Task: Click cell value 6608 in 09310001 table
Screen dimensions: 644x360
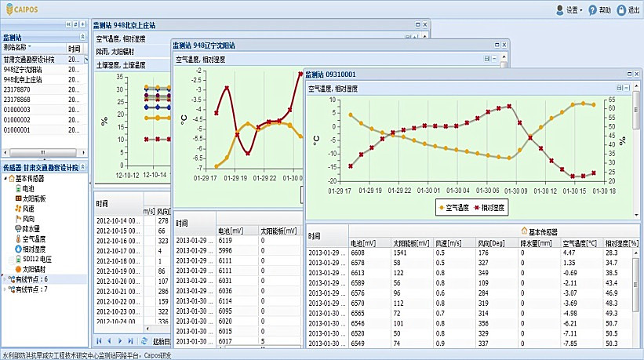Action: [x=358, y=253]
